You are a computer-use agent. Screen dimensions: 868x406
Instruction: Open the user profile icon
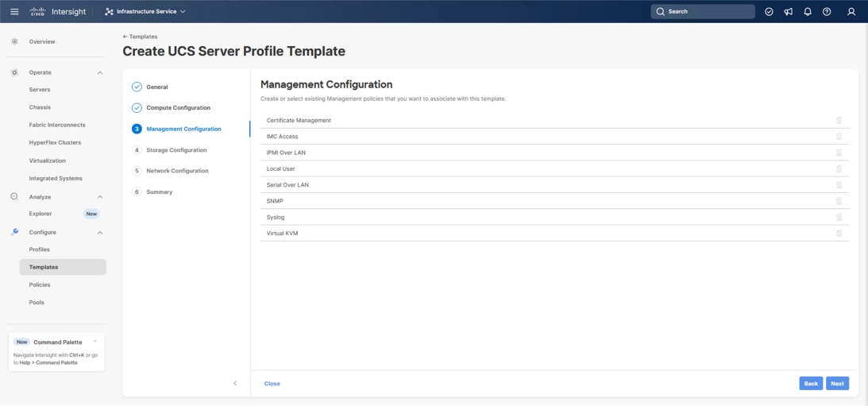[x=851, y=12]
